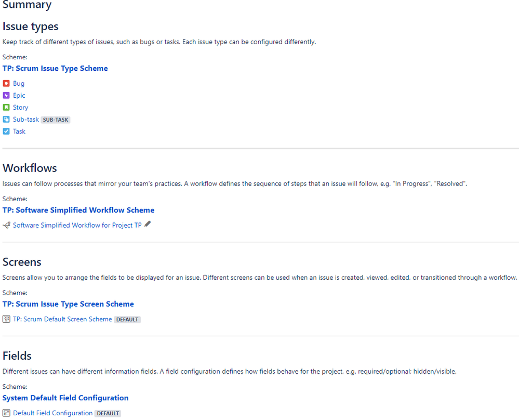The image size is (519, 420).
Task: Click the Sub-task issue type icon
Action: coord(6,119)
